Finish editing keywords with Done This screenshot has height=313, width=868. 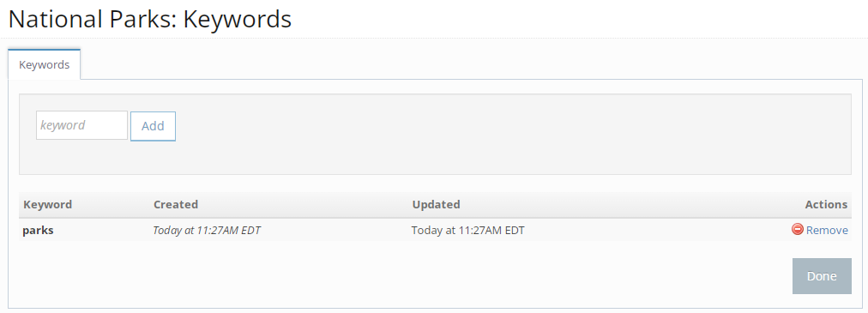pos(822,276)
